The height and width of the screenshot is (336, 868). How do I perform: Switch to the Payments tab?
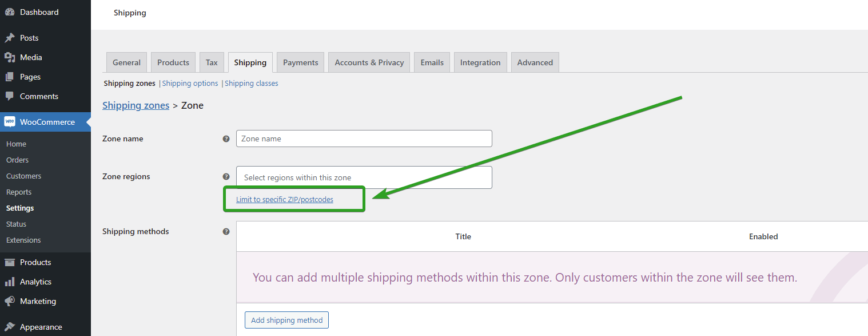(x=300, y=62)
